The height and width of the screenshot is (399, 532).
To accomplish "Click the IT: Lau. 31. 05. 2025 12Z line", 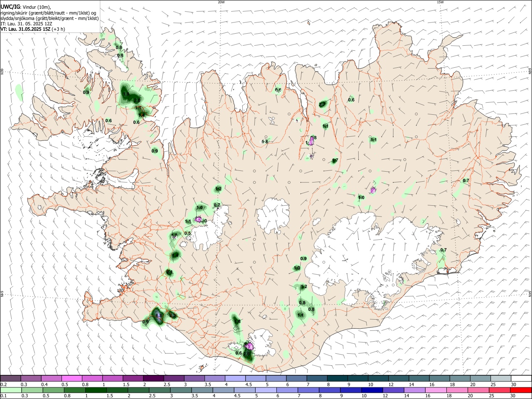I will (26, 24).
